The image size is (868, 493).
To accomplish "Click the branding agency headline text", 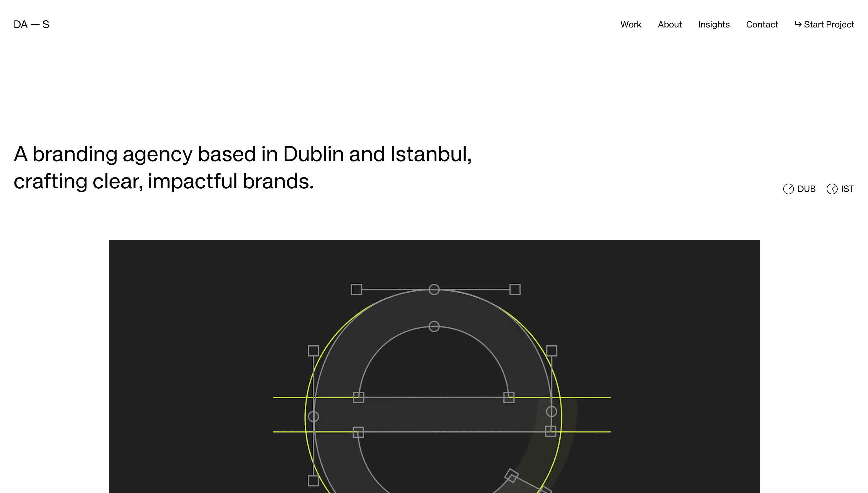I will point(242,168).
